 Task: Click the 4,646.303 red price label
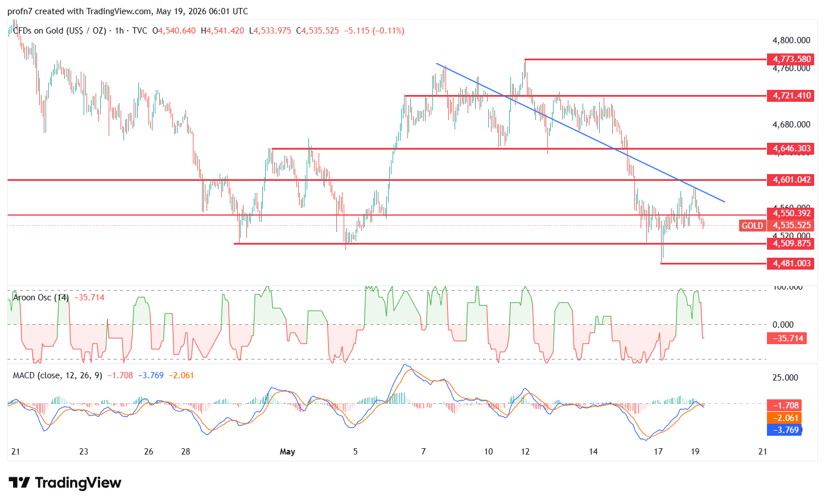[791, 148]
